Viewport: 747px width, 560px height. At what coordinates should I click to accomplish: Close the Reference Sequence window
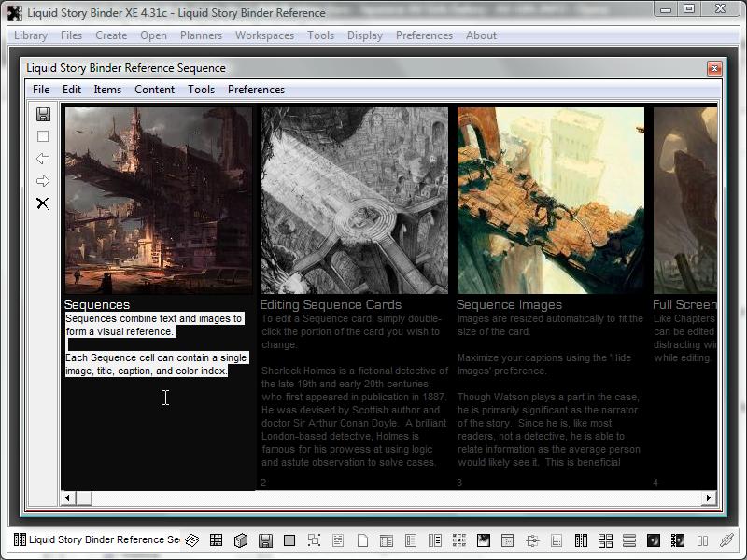713,68
